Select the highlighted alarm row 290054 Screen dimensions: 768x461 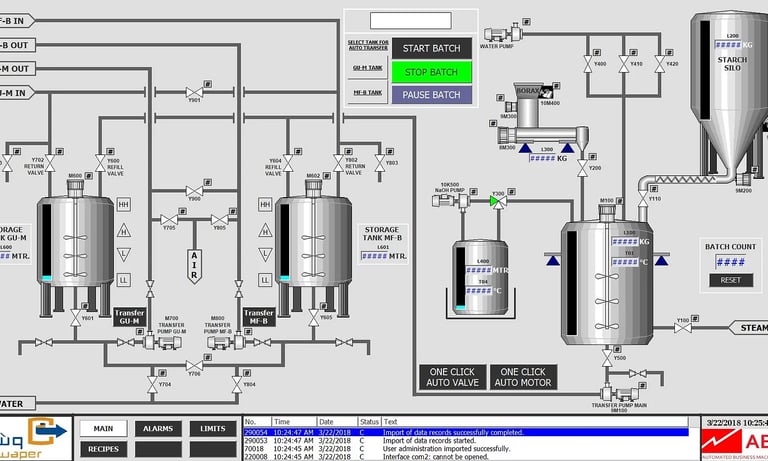[x=465, y=432]
